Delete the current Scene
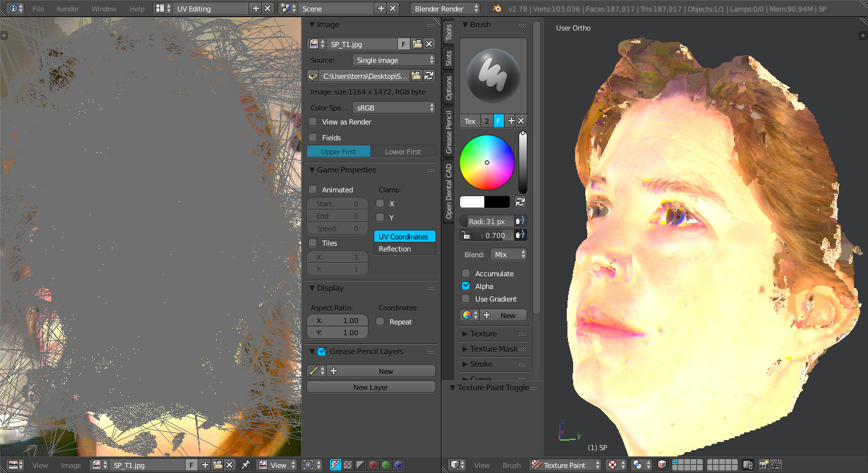The height and width of the screenshot is (473, 868). [x=393, y=9]
